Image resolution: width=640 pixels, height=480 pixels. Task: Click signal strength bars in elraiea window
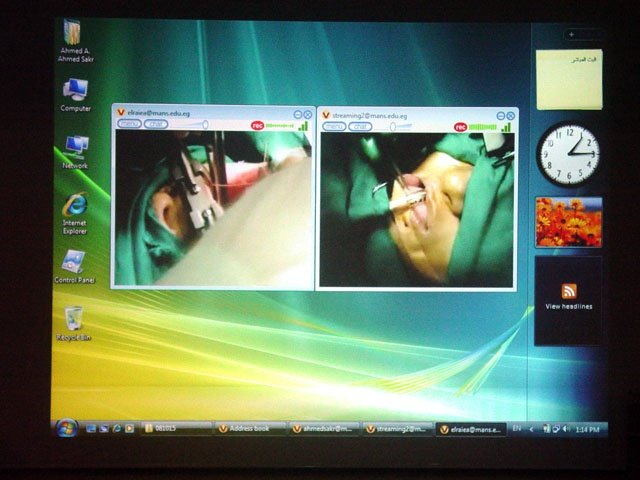303,126
